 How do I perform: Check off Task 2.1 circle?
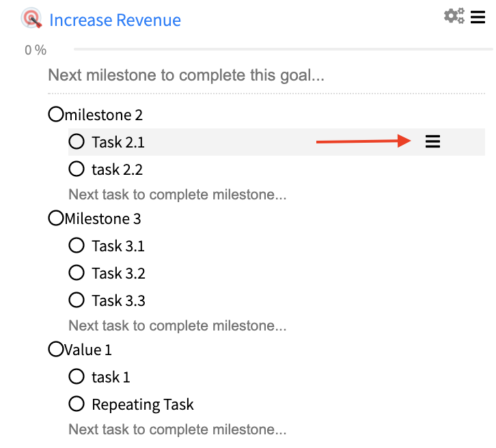coord(77,141)
